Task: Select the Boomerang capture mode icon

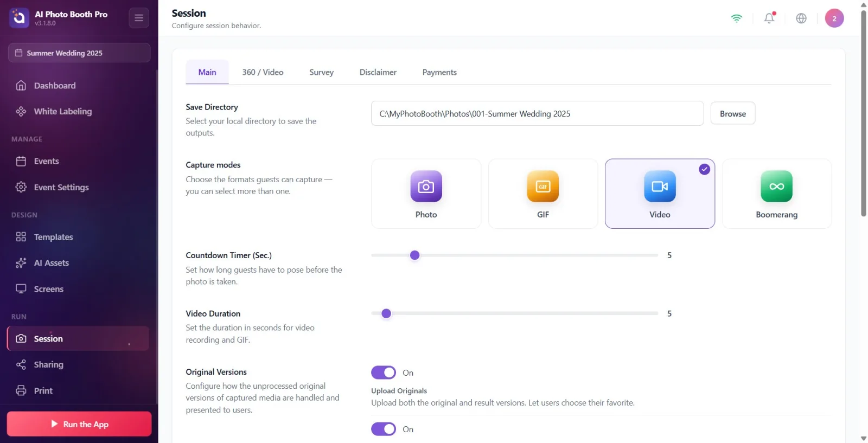Action: (x=776, y=187)
